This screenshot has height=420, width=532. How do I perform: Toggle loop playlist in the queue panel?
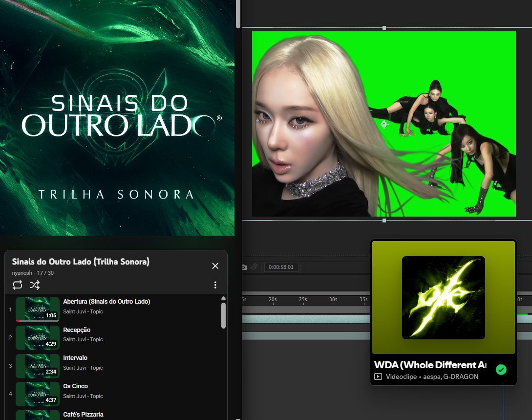[17, 285]
